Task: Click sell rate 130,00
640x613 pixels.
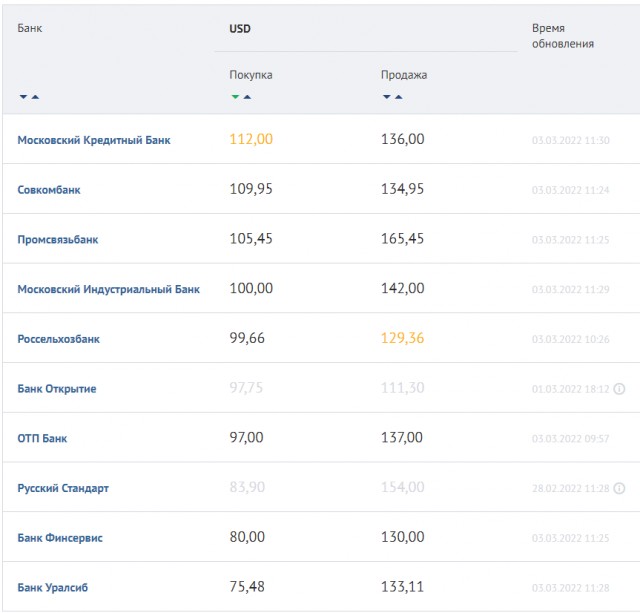Action: 402,537
